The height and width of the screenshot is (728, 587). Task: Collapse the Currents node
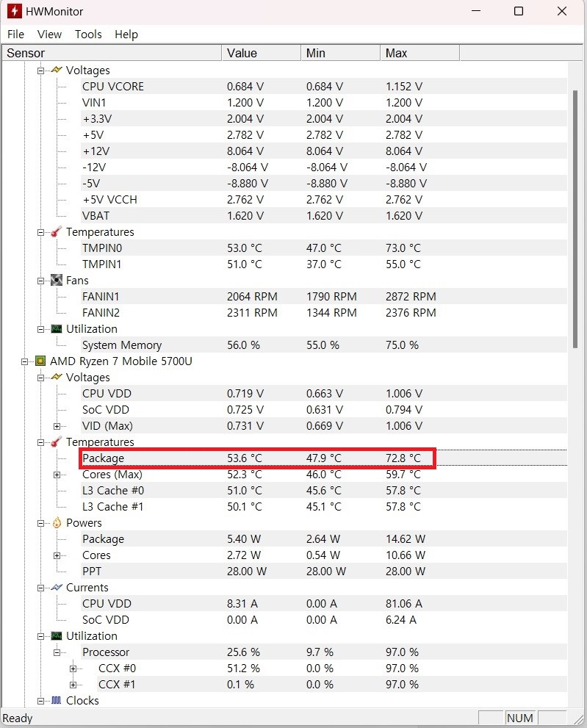coord(41,588)
